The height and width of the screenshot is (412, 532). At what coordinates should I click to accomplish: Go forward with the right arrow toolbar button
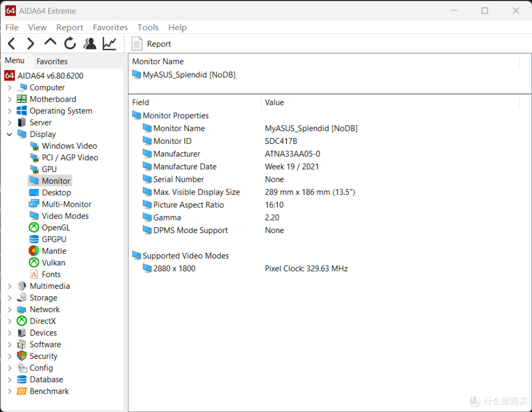coord(31,43)
